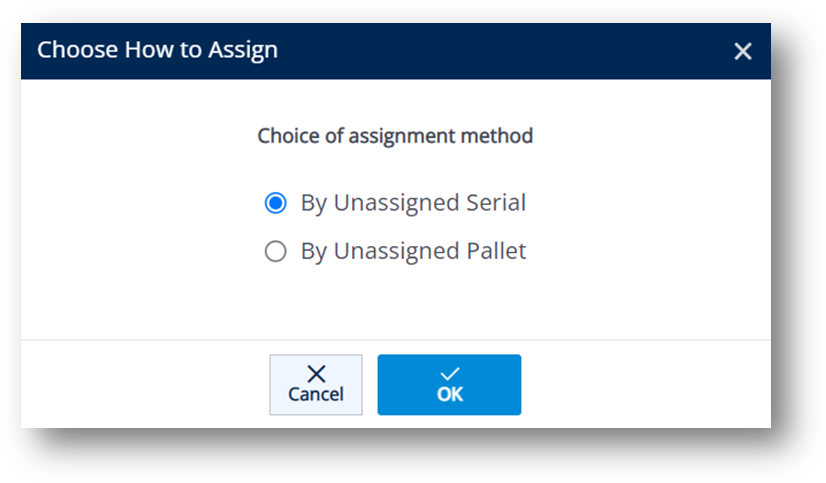Click the word Cancel on the button
Image resolution: width=826 pixels, height=483 pixels.
coord(316,394)
